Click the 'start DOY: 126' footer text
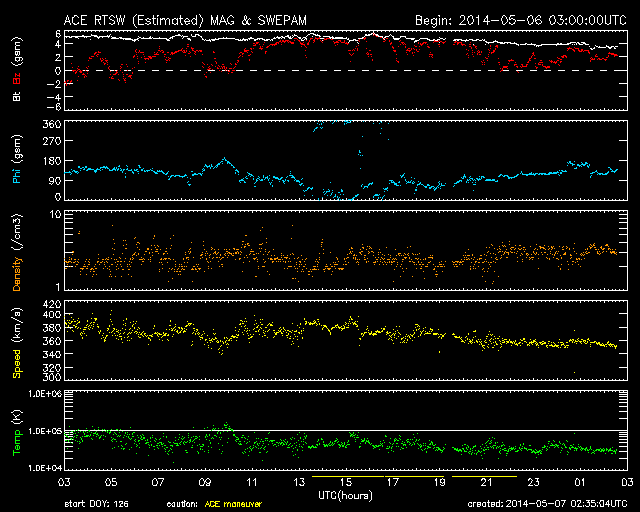This screenshot has width=640, height=512. pos(96,504)
